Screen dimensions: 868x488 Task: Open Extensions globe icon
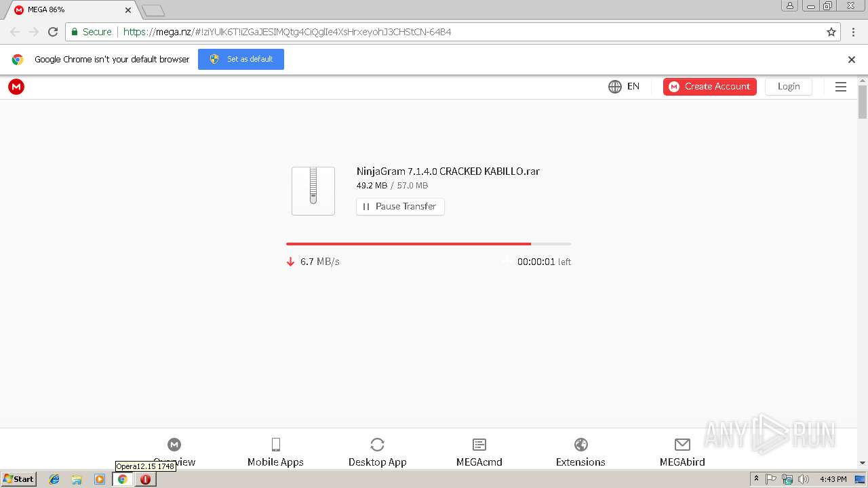point(581,445)
